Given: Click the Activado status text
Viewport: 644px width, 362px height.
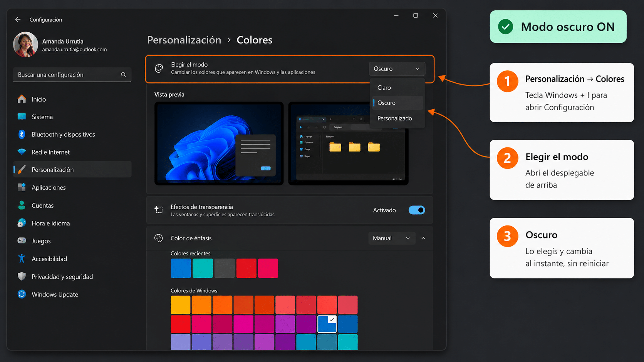Looking at the screenshot, I should [x=384, y=210].
